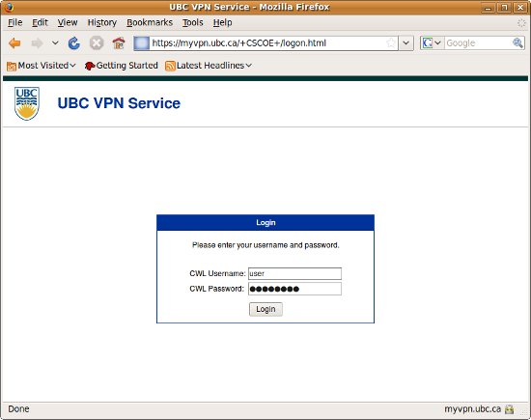This screenshot has width=531, height=420.
Task: Reload the page with the refresh icon
Action: [74, 43]
